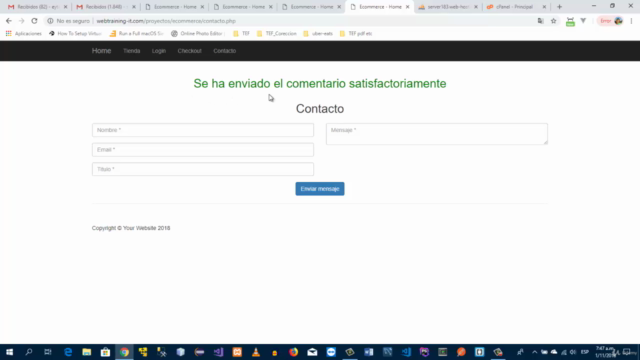
Task: Focus the Titulo input field
Action: [203, 169]
